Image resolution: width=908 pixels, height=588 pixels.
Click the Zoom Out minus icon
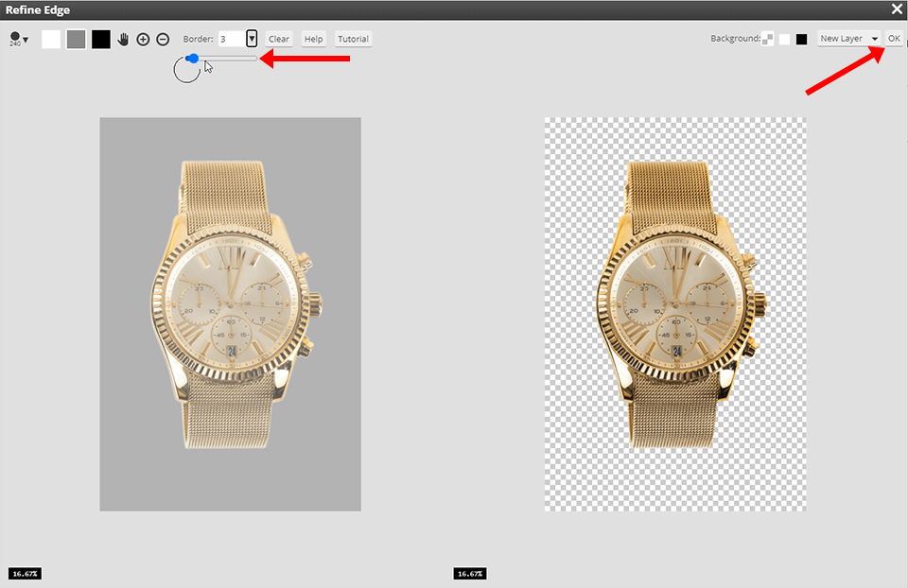(162, 39)
